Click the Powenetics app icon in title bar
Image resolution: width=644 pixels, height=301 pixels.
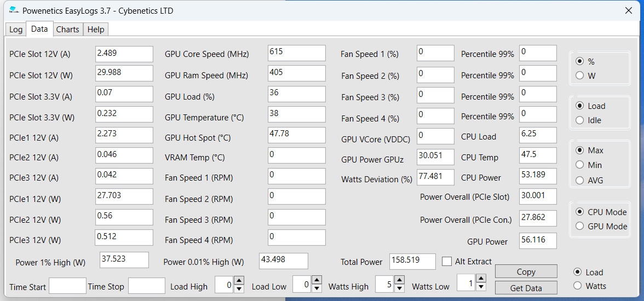(14, 10)
